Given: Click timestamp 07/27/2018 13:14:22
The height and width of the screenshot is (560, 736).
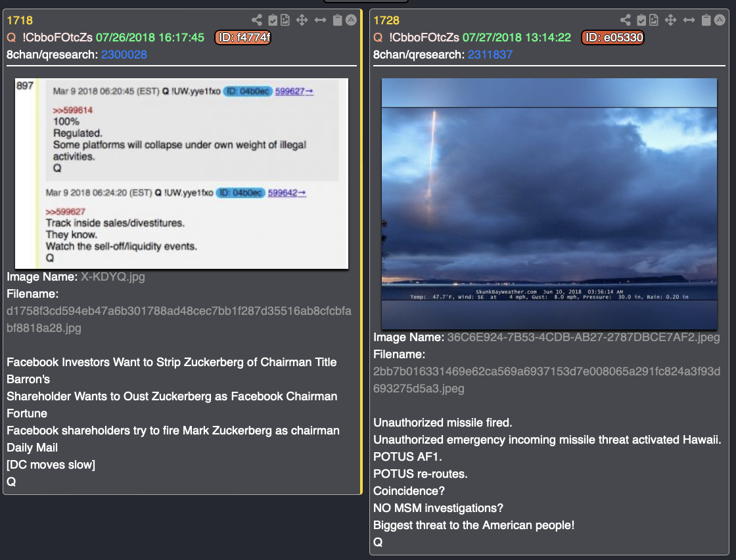Looking at the screenshot, I should click(517, 37).
